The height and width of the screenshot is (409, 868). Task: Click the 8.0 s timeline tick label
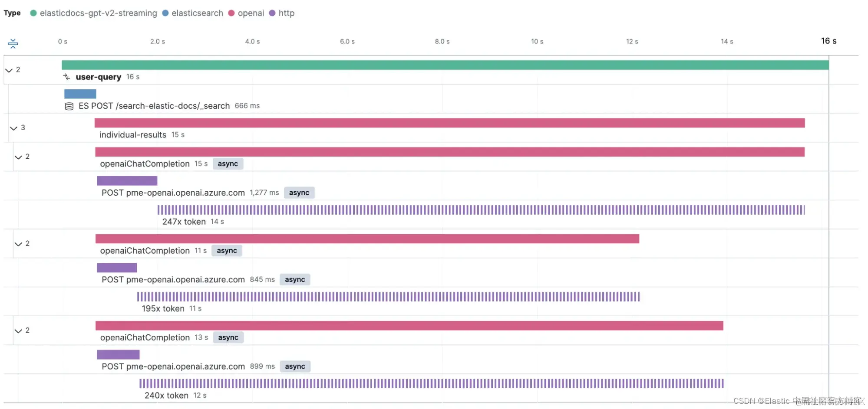(x=442, y=42)
